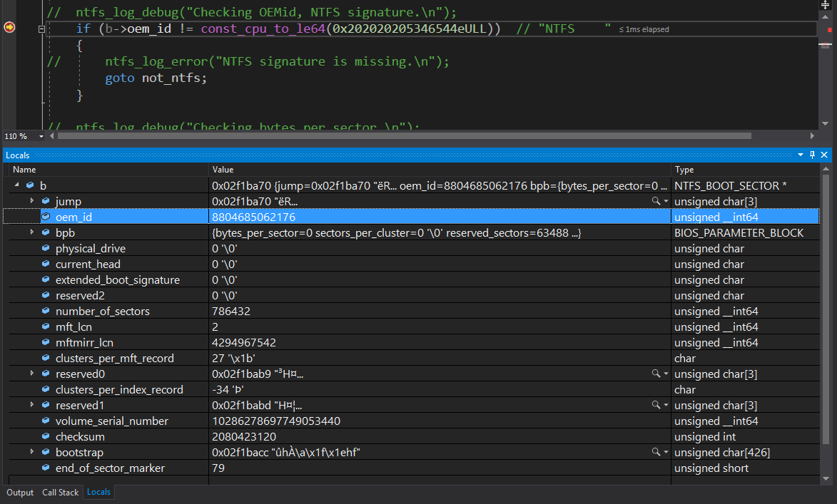The height and width of the screenshot is (504, 837).
Task: Collapse the variable b tree node
Action: 16,185
